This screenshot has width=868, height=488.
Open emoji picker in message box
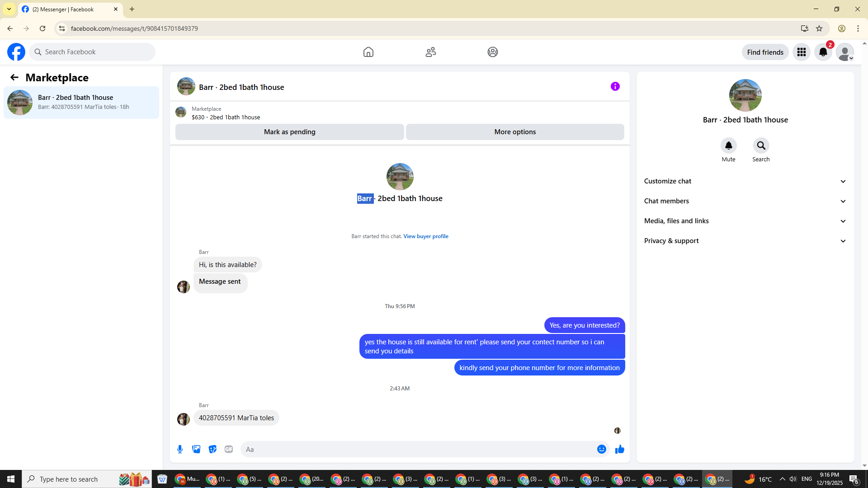pos(601,449)
